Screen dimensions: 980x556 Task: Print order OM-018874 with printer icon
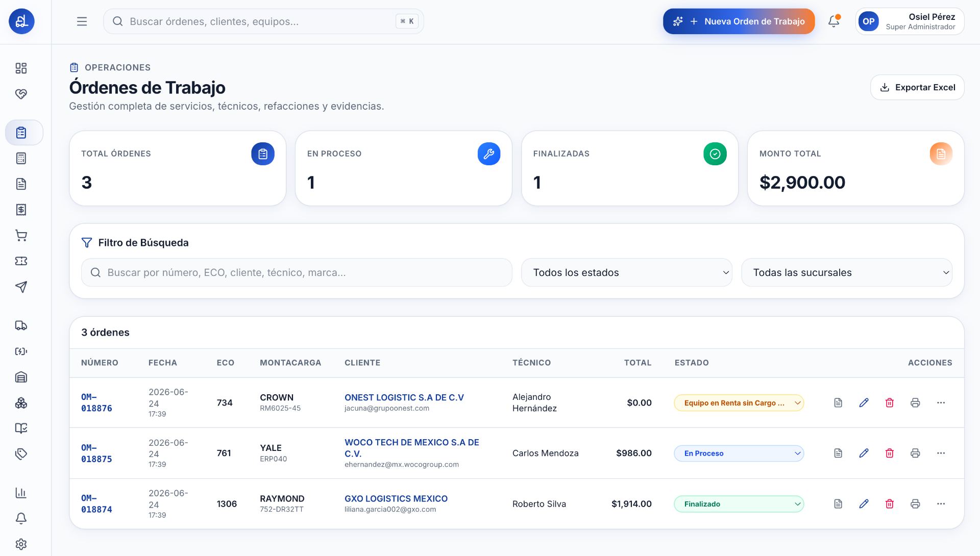point(915,504)
